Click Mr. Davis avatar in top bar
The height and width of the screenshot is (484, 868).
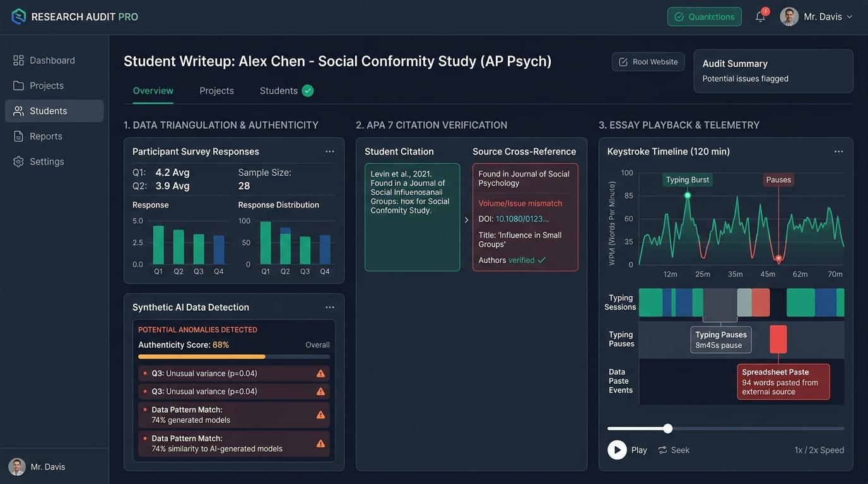coord(789,16)
